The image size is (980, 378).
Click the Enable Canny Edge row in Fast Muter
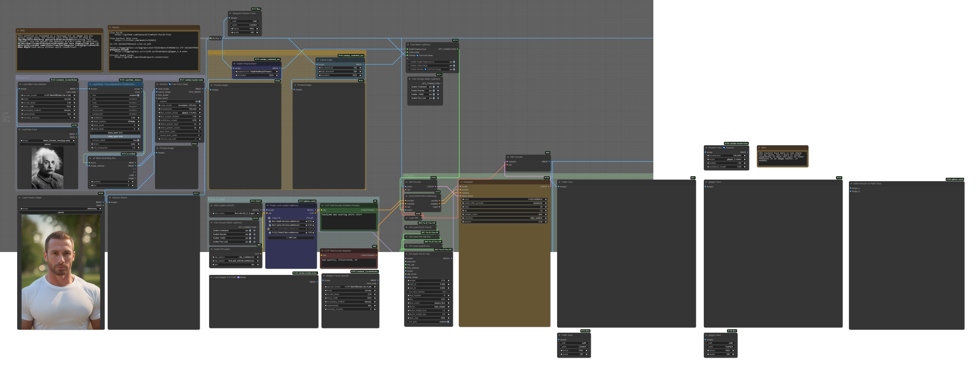(432, 65)
